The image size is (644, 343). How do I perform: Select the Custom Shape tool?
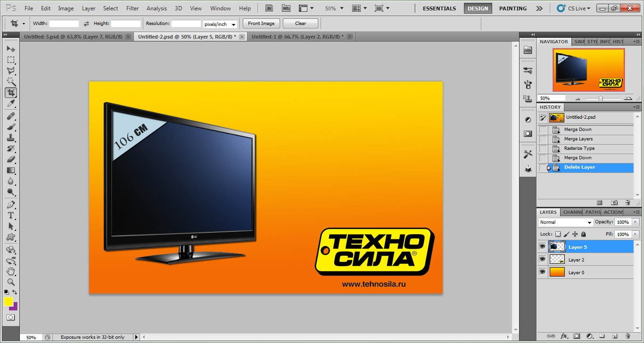[x=10, y=237]
